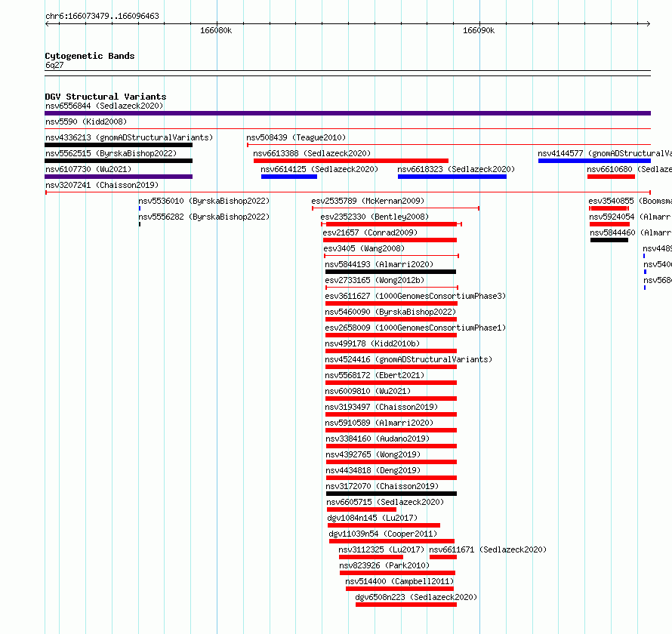Screen dimensions: 672x634
Task: Click nsv3193497 (Chaisson2019) label
Action: (381, 407)
